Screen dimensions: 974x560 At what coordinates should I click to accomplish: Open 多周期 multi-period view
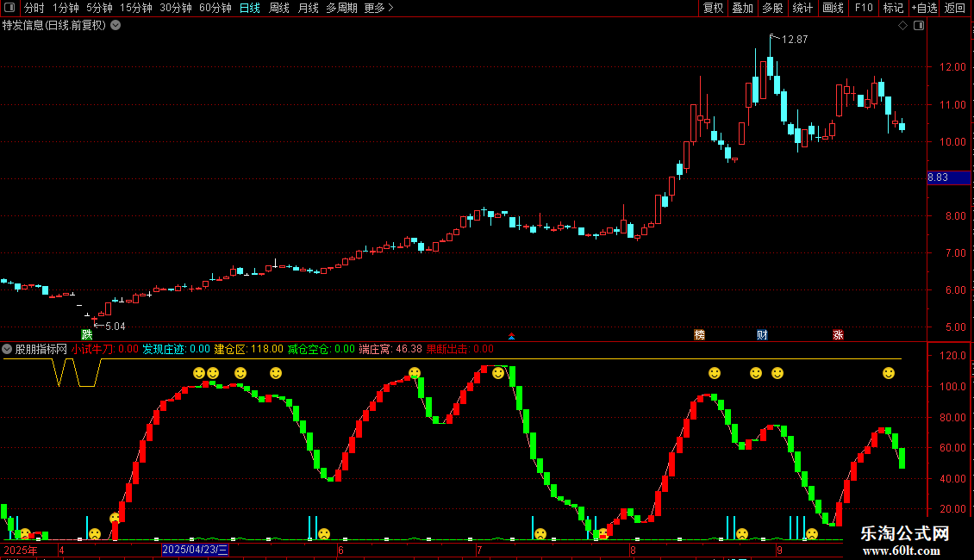pos(341,8)
